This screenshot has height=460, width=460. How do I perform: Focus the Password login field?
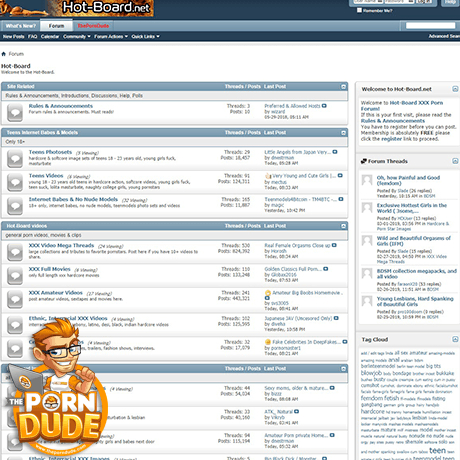pyautogui.click(x=399, y=2)
